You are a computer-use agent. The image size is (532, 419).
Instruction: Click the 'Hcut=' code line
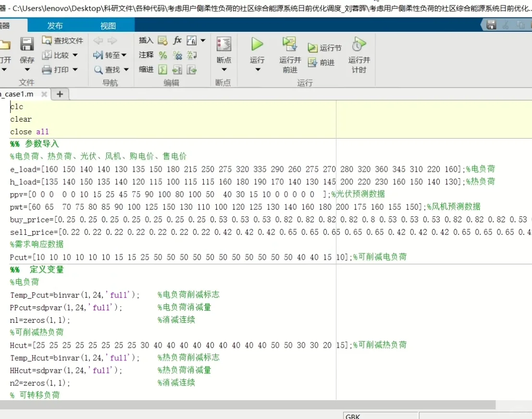(x=208, y=345)
